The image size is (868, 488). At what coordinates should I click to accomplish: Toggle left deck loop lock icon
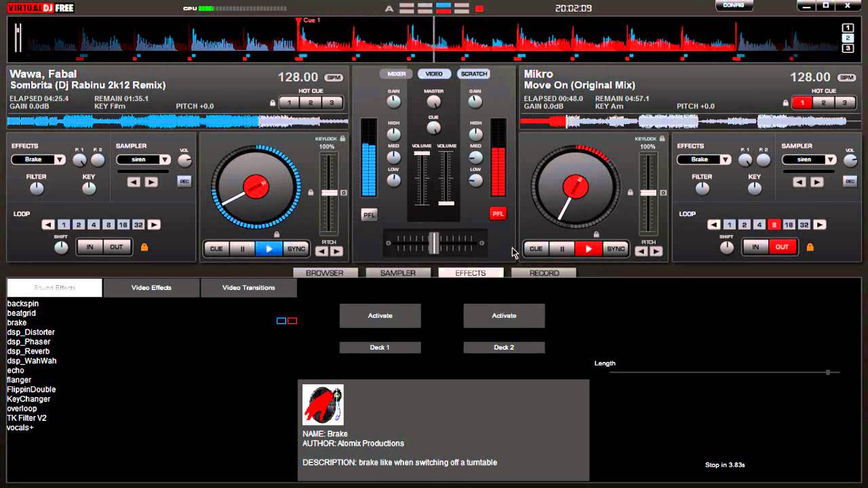144,247
